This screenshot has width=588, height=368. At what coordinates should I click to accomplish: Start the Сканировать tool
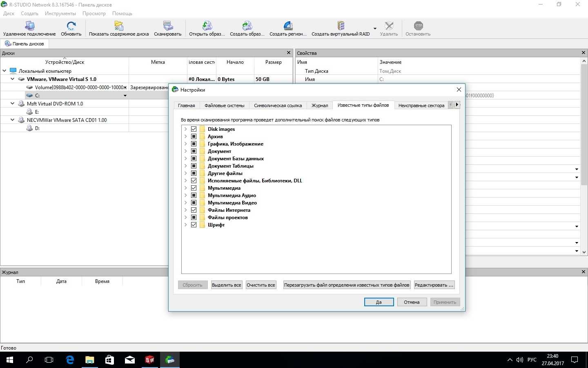pyautogui.click(x=168, y=26)
